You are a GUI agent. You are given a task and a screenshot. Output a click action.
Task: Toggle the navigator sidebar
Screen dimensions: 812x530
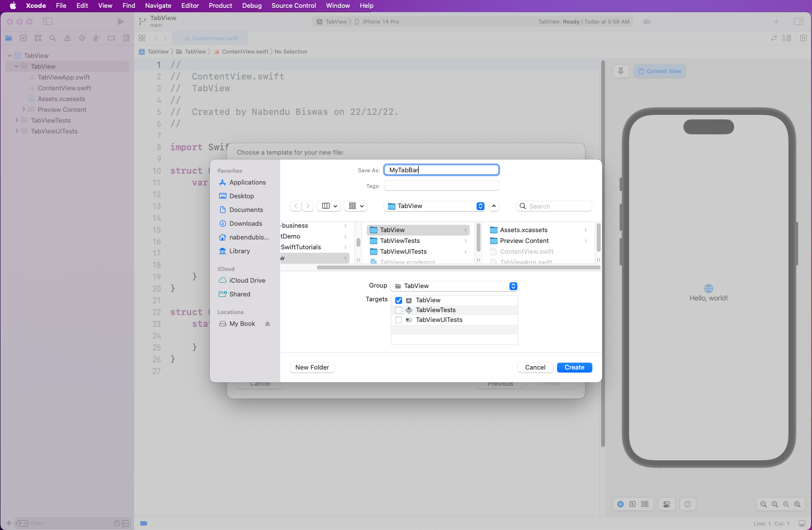point(48,22)
